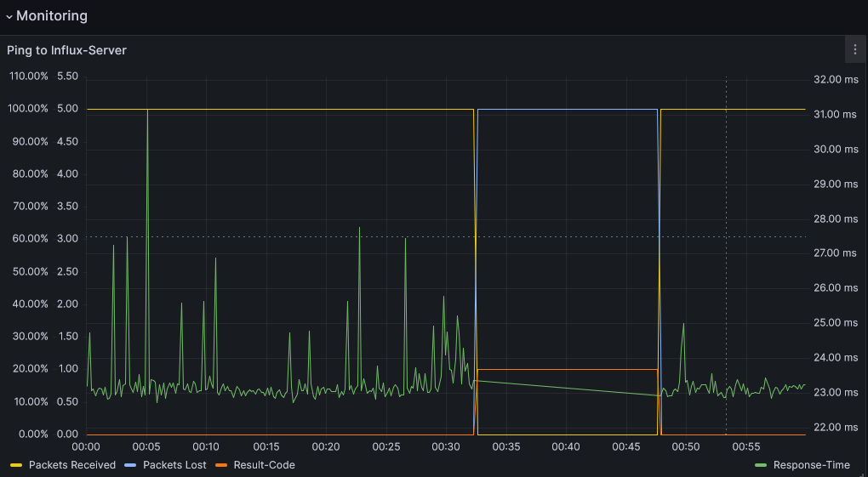Open the panel's three-dot menu
Image resolution: width=868 pixels, height=477 pixels.
(x=854, y=49)
